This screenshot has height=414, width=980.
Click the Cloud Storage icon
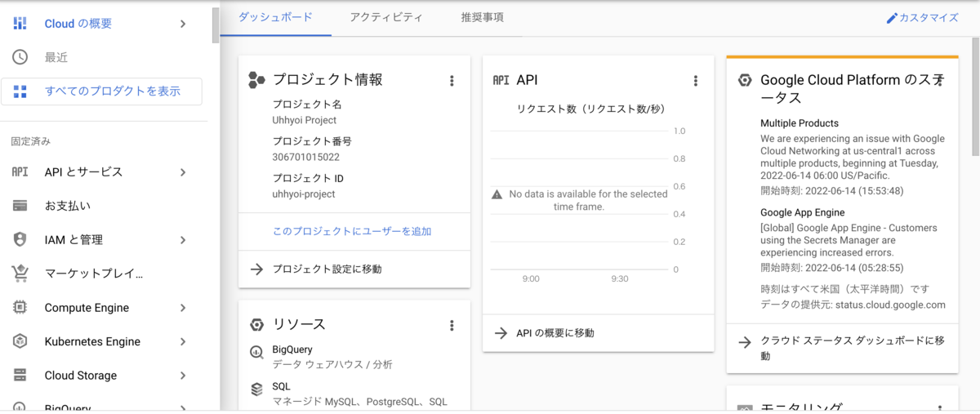(x=20, y=376)
